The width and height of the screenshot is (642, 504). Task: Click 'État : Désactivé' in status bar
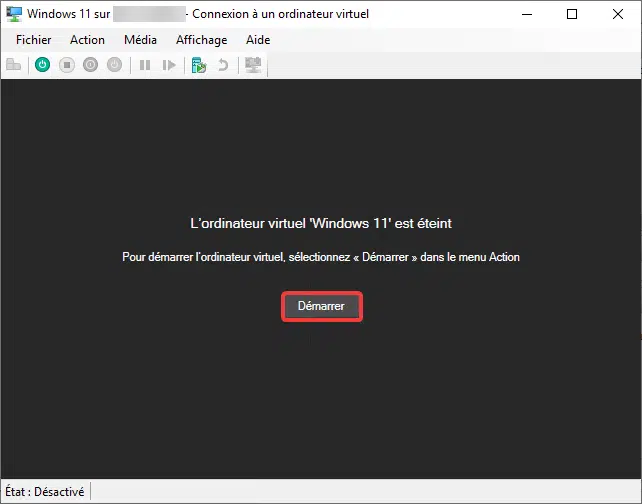coord(44,491)
